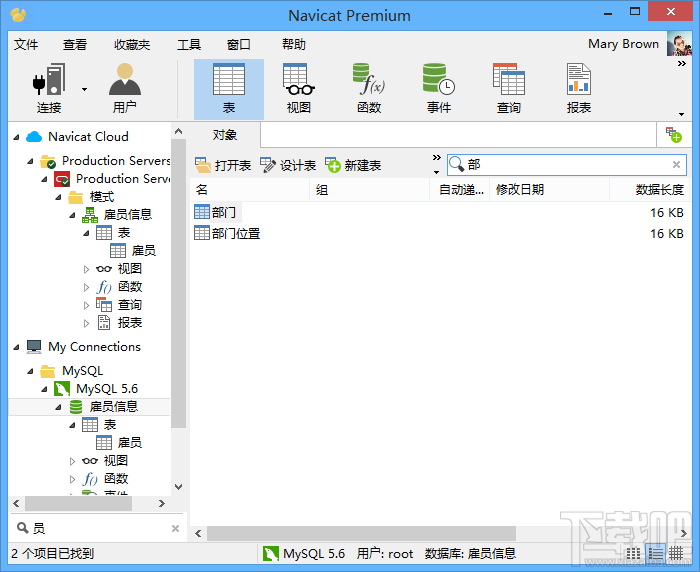700x572 pixels.
Task: Select the MySQL folder in My Connections
Action: tap(72, 371)
